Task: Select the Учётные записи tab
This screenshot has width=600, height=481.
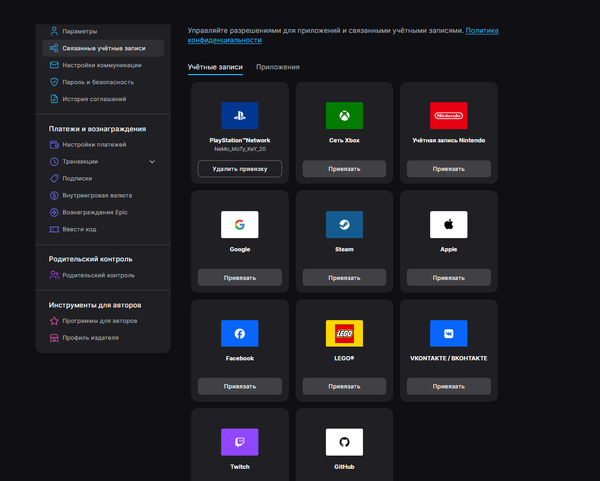Action: 215,67
